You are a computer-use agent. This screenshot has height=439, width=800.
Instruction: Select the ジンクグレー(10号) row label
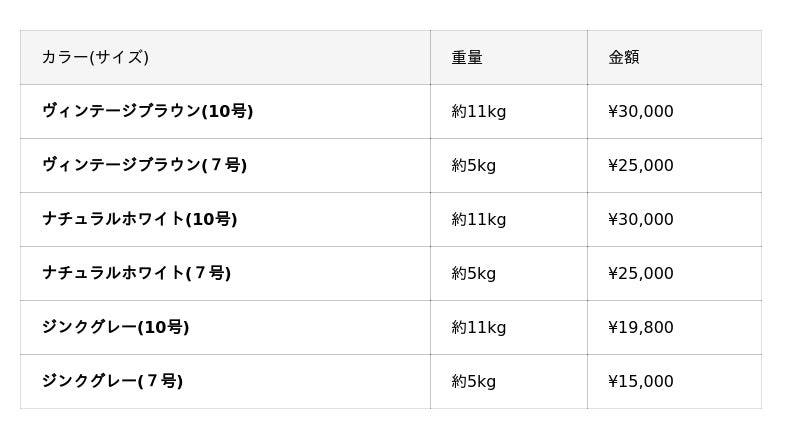coord(115,327)
